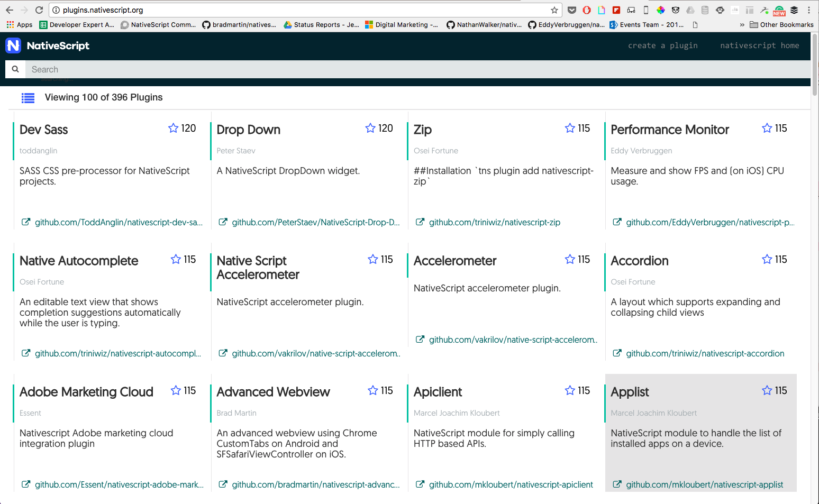
Task: Click external-link icon on Apiclient card
Action: pos(420,484)
